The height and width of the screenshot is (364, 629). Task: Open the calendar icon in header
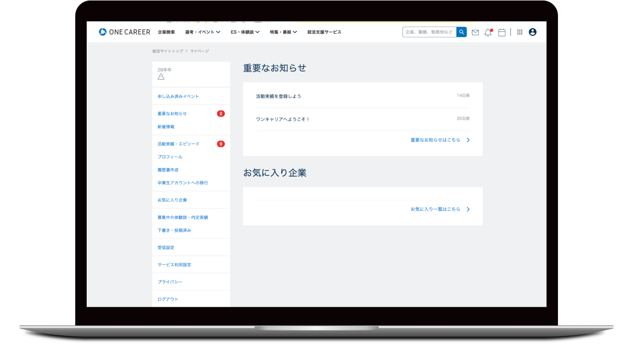(502, 32)
